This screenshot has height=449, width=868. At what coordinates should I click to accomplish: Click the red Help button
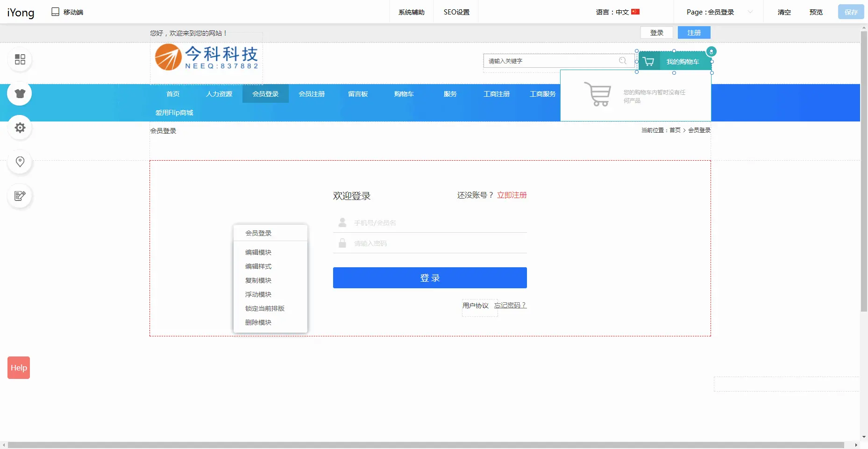click(19, 368)
